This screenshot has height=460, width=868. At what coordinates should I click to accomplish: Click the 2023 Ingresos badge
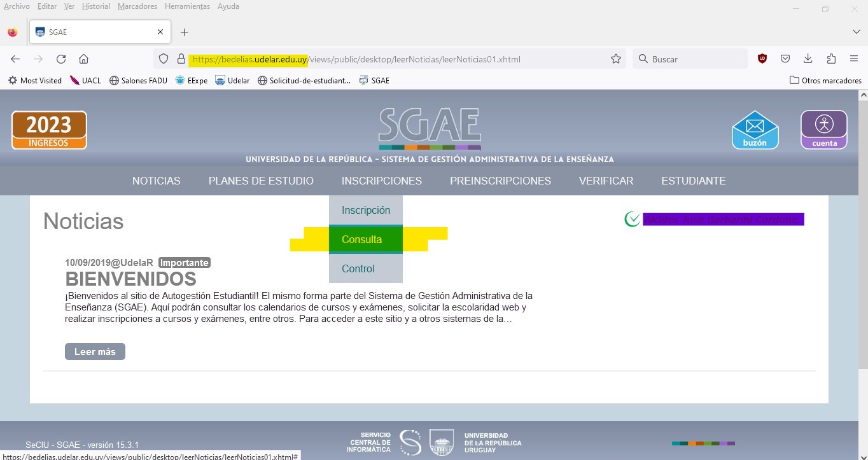(x=49, y=130)
